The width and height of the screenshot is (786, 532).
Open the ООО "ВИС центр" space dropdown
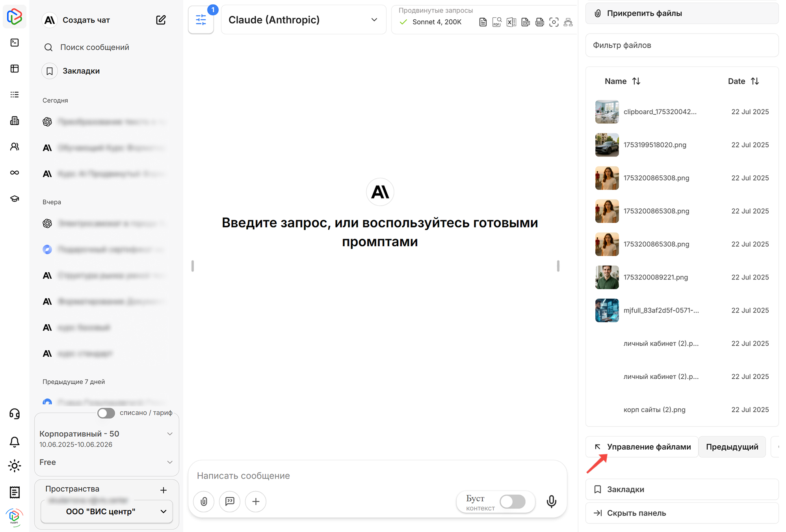[x=107, y=512]
